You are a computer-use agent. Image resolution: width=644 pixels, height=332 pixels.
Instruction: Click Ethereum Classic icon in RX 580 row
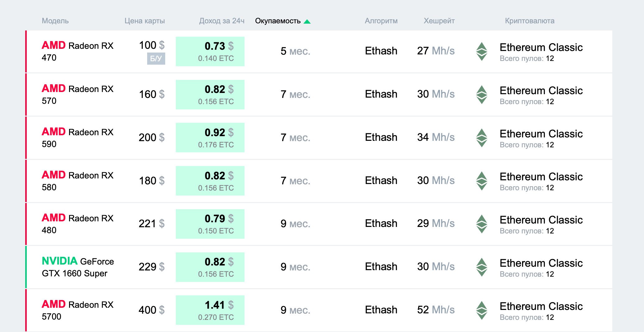tap(482, 181)
